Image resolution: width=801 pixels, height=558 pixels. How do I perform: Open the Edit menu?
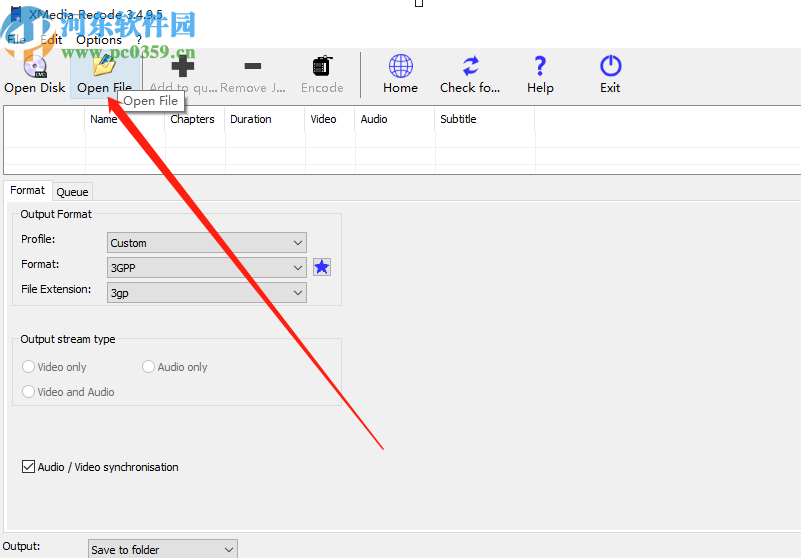click(51, 39)
